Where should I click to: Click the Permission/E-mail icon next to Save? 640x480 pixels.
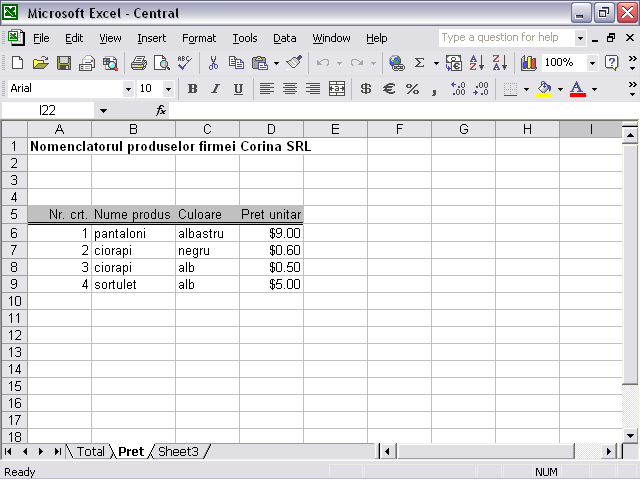(87, 63)
